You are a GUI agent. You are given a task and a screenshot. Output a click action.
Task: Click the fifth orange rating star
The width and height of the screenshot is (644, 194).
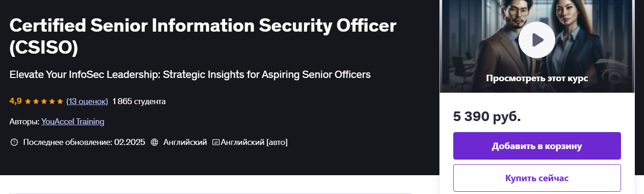click(60, 101)
